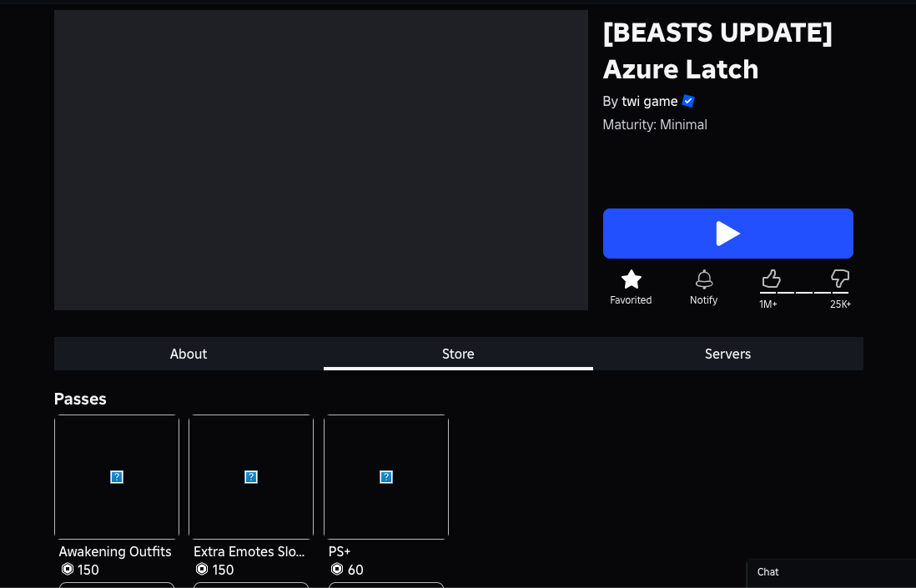The height and width of the screenshot is (588, 916).
Task: Toggle the Notify bell
Action: 704,279
